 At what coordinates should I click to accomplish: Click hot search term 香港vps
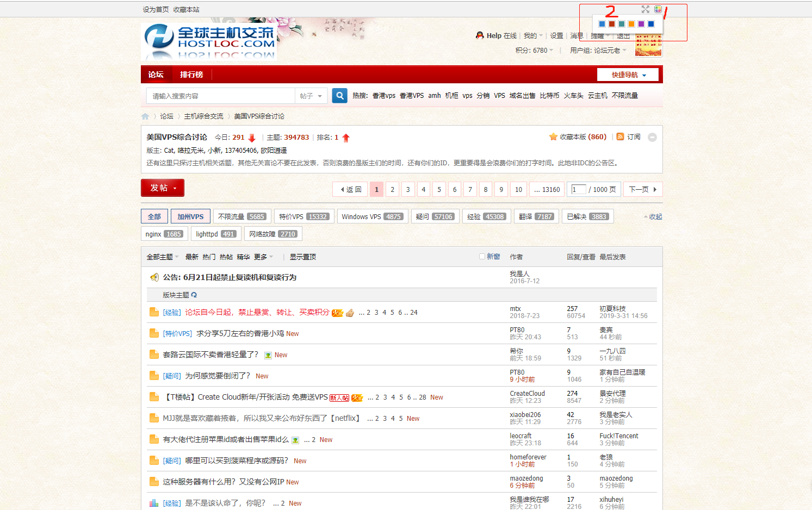tap(384, 96)
